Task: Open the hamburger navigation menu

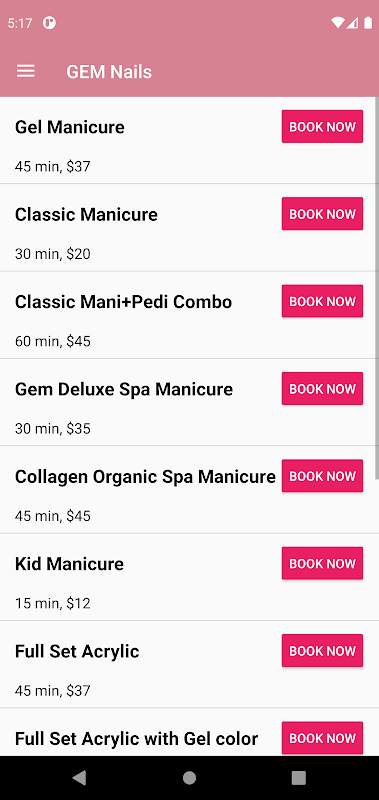Action: [x=26, y=71]
